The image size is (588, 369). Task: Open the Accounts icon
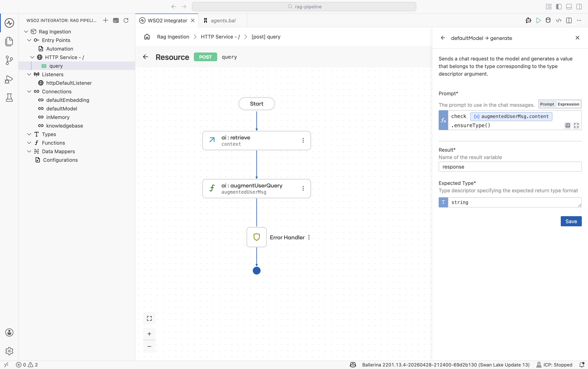pyautogui.click(x=9, y=332)
